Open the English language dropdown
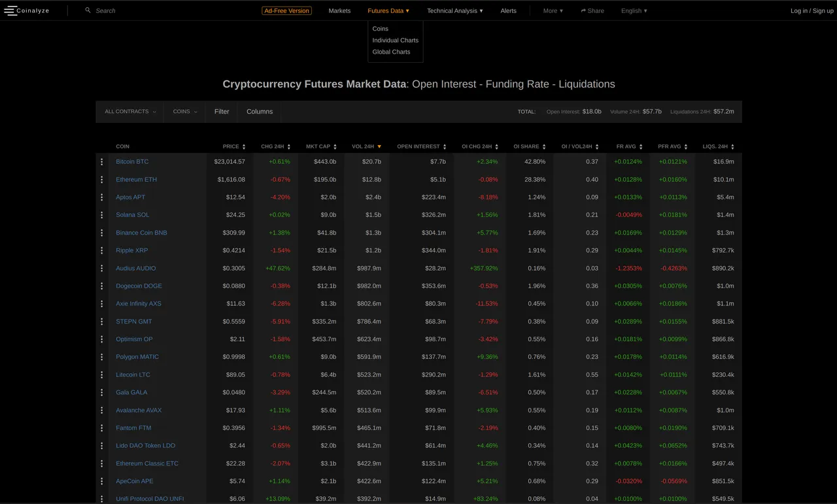The width and height of the screenshot is (837, 504). click(x=634, y=10)
